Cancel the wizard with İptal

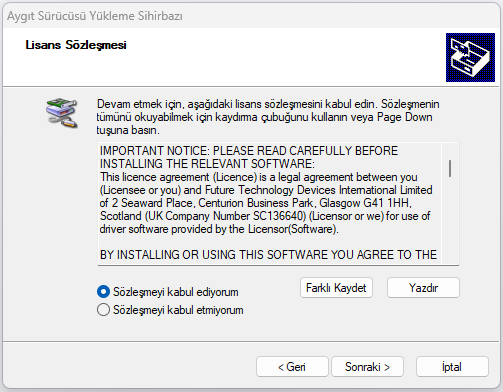tap(452, 367)
